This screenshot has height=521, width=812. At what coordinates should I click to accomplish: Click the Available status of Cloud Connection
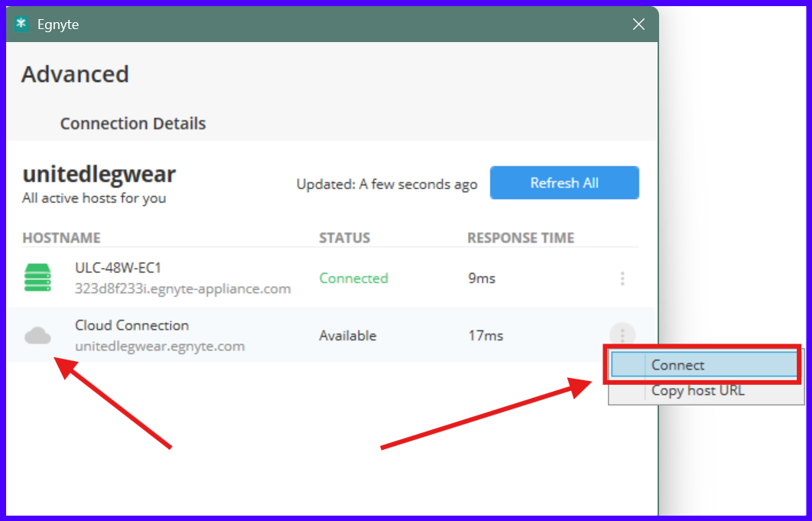[347, 336]
